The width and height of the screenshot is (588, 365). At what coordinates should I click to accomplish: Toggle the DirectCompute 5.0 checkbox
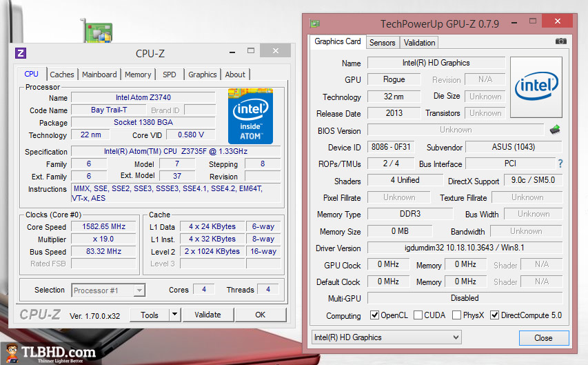(x=495, y=315)
